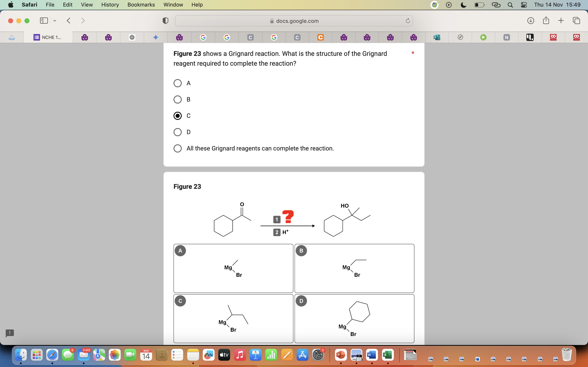This screenshot has width=588, height=367.
Task: Open the downloads icon in Safari toolbar
Action: [x=531, y=21]
